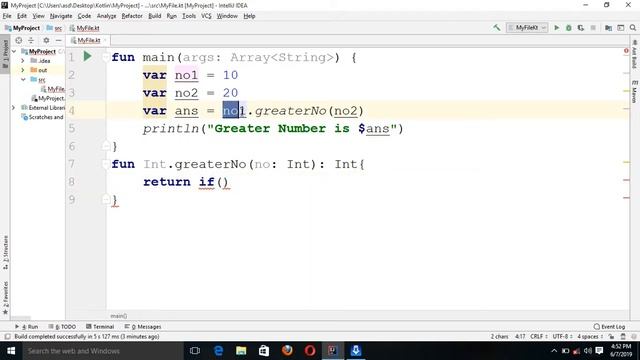Viewport: 640px width, 360px height.
Task: Launch Microsoft Edge from taskbar
Action: 218,351
